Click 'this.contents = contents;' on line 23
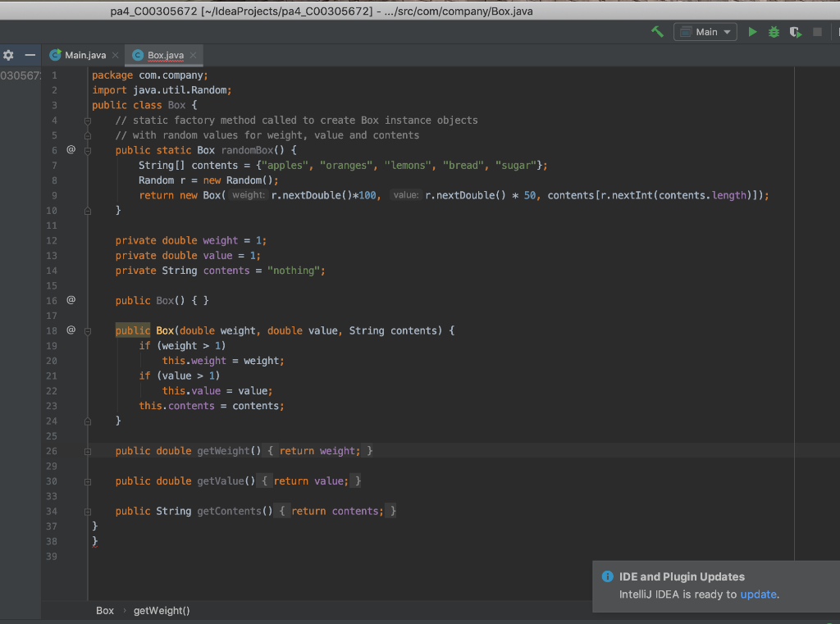This screenshot has height=624, width=840. tap(212, 405)
